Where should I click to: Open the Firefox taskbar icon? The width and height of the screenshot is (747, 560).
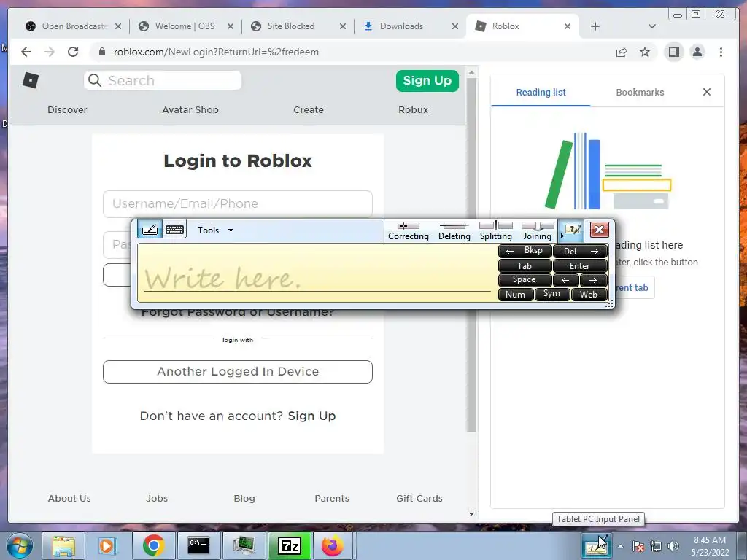click(333, 545)
